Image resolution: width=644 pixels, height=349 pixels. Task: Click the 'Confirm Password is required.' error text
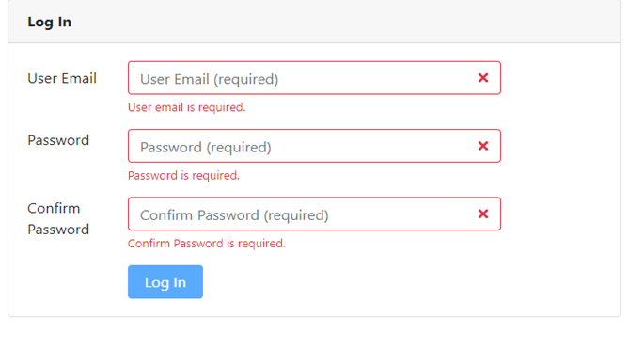pyautogui.click(x=207, y=244)
